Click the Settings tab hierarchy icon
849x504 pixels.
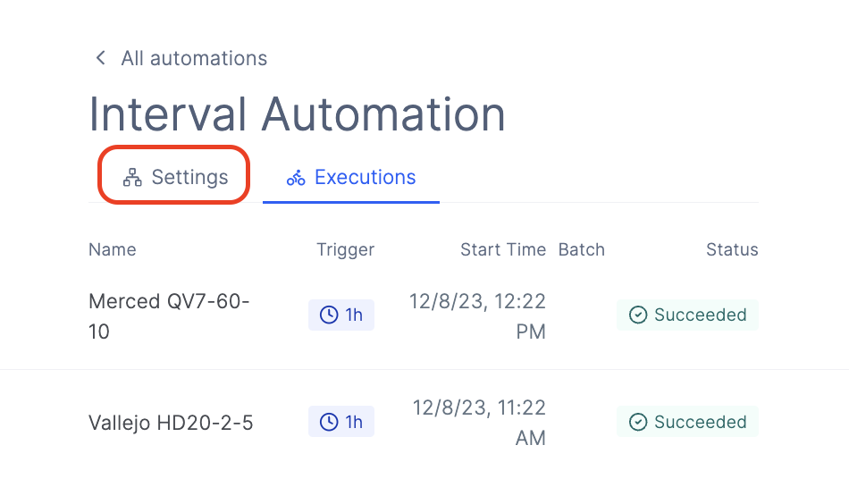132,177
